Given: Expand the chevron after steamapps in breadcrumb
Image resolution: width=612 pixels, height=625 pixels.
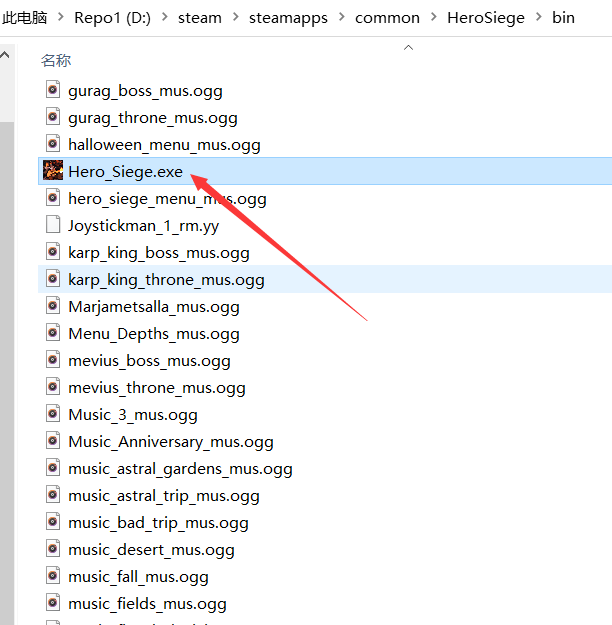Looking at the screenshot, I should point(341,17).
